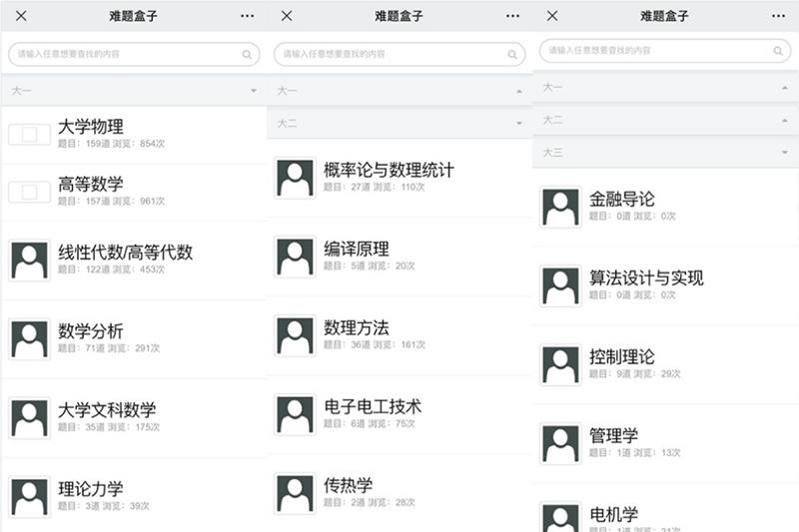Image resolution: width=799 pixels, height=532 pixels.
Task: Click avatar icon for 编译原理
Action: [295, 257]
